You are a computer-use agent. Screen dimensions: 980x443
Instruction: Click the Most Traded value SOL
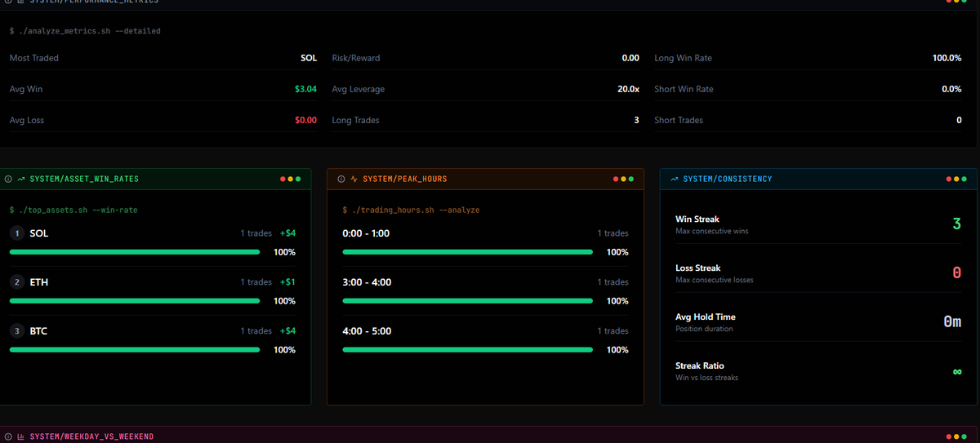tap(309, 58)
